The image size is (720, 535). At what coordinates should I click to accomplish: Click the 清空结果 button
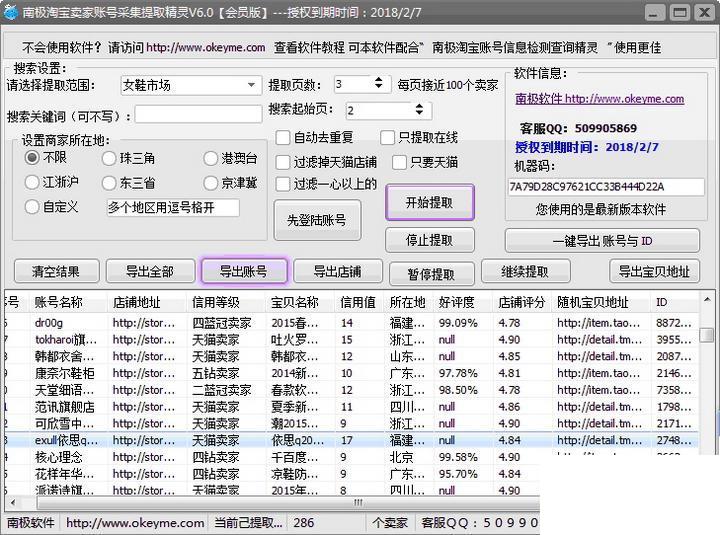[56, 271]
